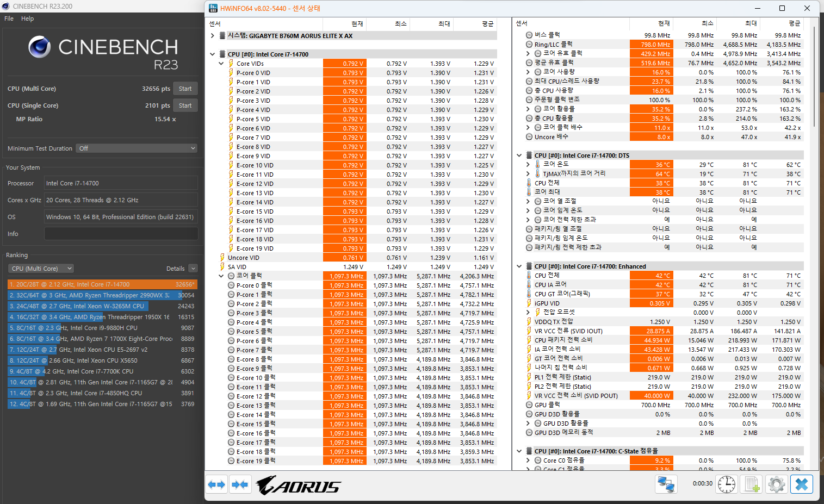This screenshot has width=824, height=504.
Task: Click the HWiNFO64 title bar app icon
Action: (214, 8)
